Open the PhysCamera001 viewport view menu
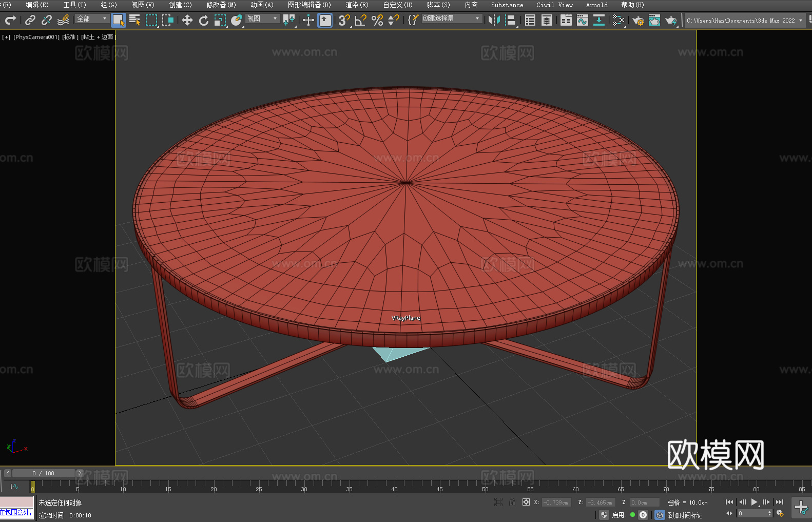 coord(36,37)
